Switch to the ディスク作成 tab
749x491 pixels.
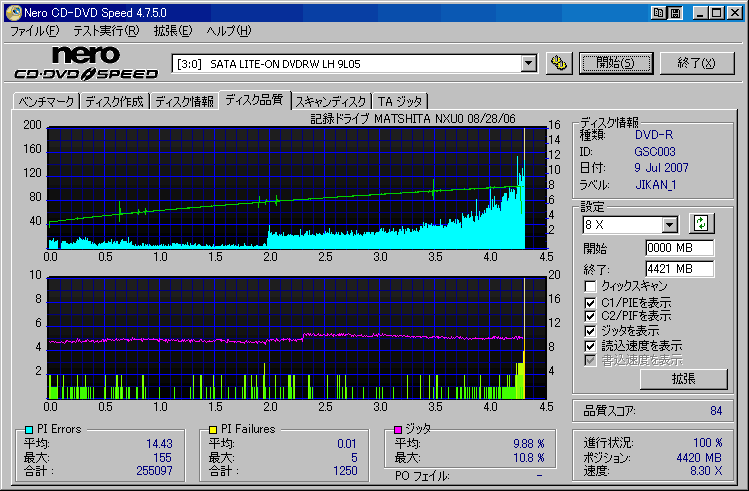pyautogui.click(x=115, y=101)
